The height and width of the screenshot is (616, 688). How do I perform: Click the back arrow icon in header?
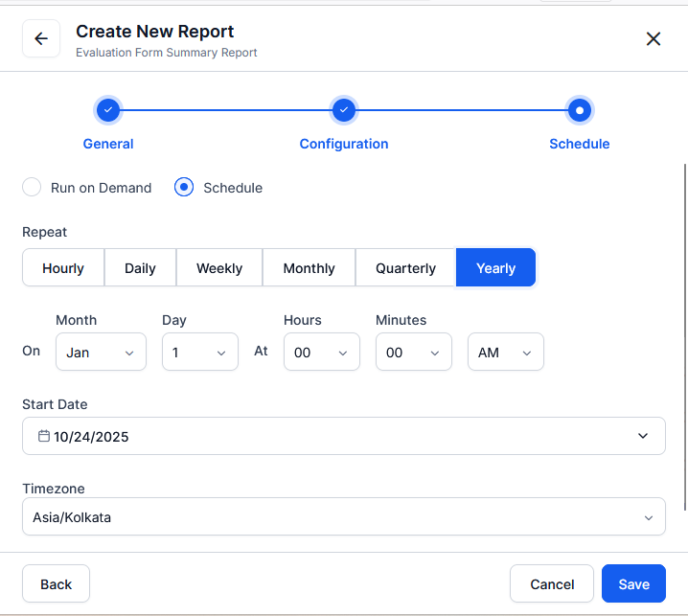coord(41,39)
